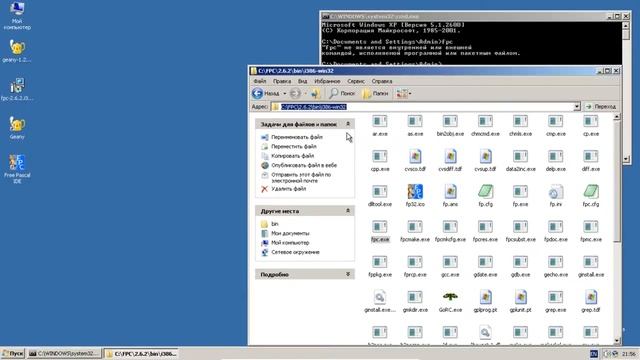640x360 pixels.
Task: Select the gmkdir.exe file icon
Action: (x=415, y=297)
